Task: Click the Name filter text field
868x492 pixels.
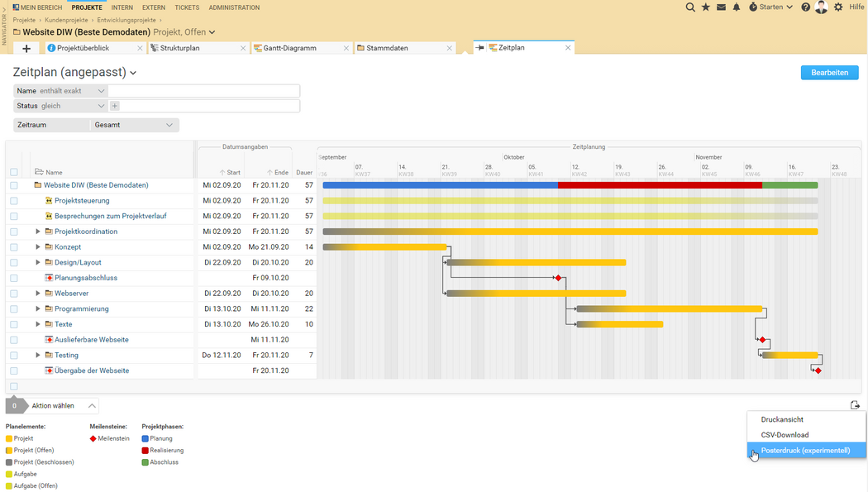Action: click(x=203, y=91)
